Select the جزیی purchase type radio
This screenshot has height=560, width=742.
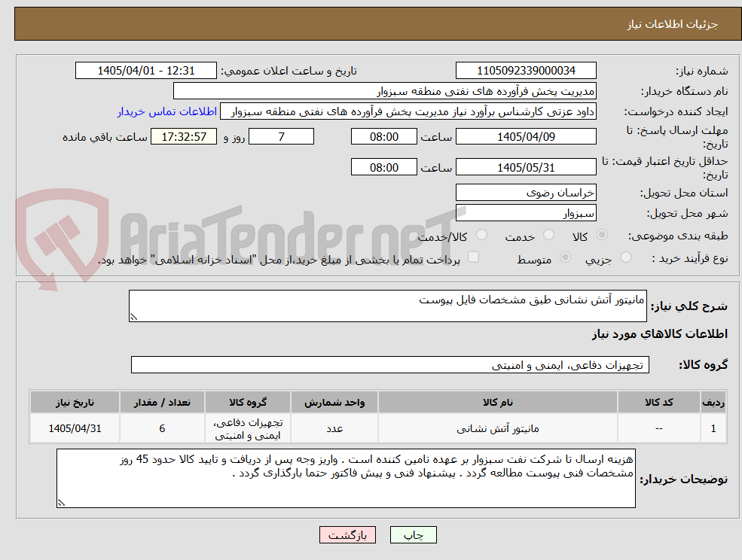pos(625,257)
